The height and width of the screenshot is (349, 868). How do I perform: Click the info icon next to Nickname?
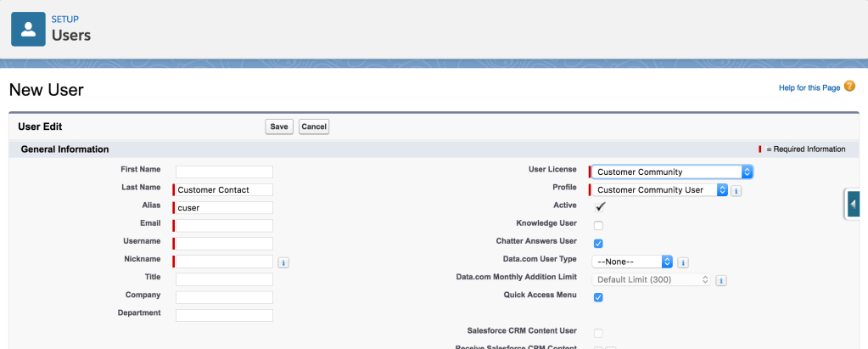point(283,262)
